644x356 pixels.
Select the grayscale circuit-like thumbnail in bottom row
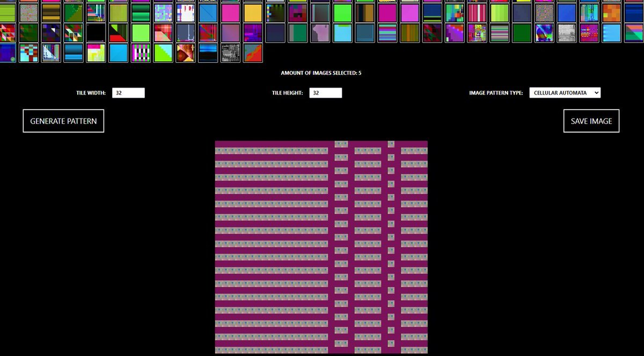[x=230, y=53]
